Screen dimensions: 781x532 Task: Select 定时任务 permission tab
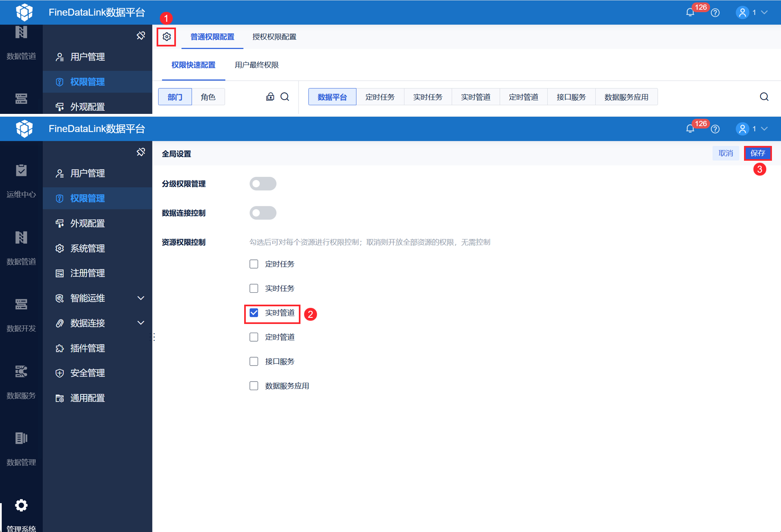380,97
